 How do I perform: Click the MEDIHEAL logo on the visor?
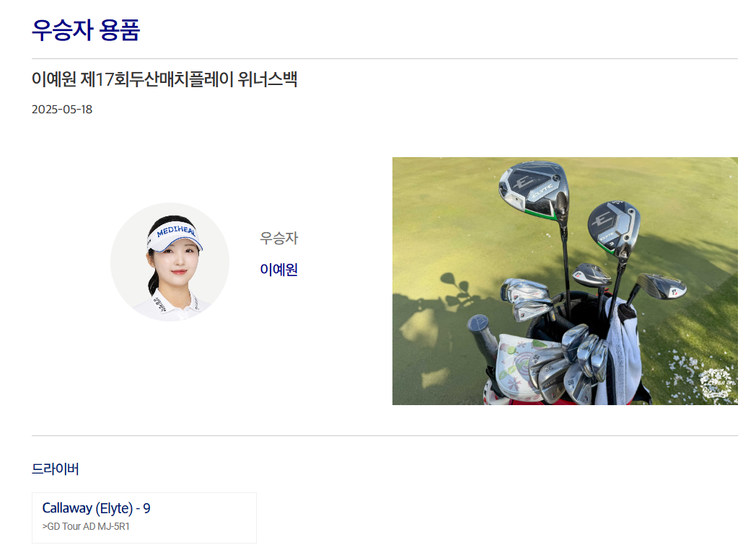tap(176, 231)
